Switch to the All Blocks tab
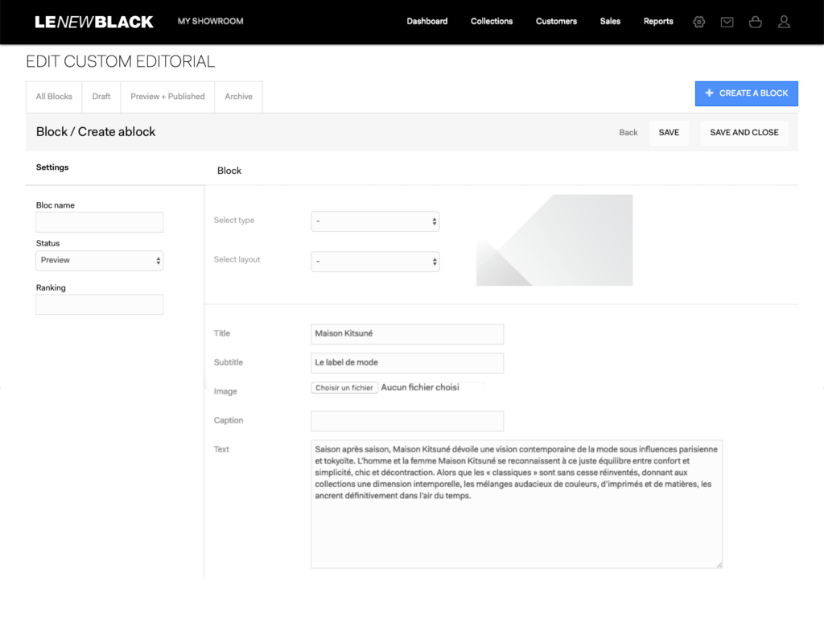The width and height of the screenshot is (824, 644). (54, 97)
